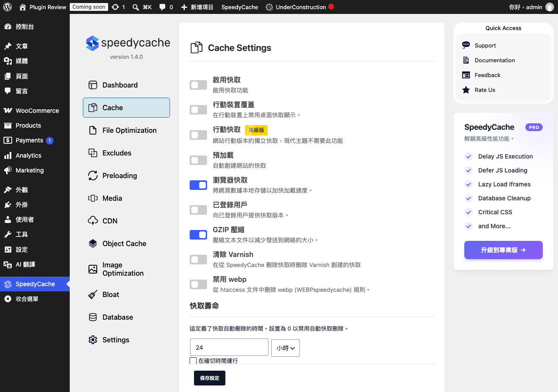Image resolution: width=558 pixels, height=392 pixels.
Task: Click the SpeedyCache logo
Action: pos(128,43)
